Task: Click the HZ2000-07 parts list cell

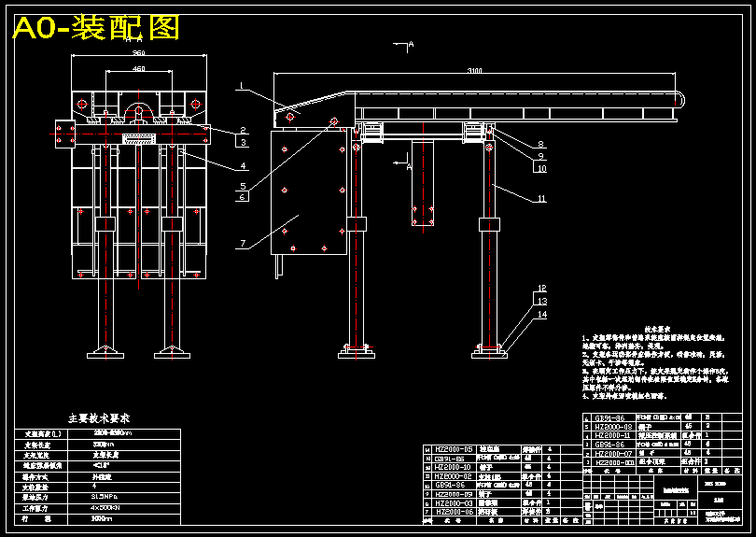Action: (x=613, y=453)
